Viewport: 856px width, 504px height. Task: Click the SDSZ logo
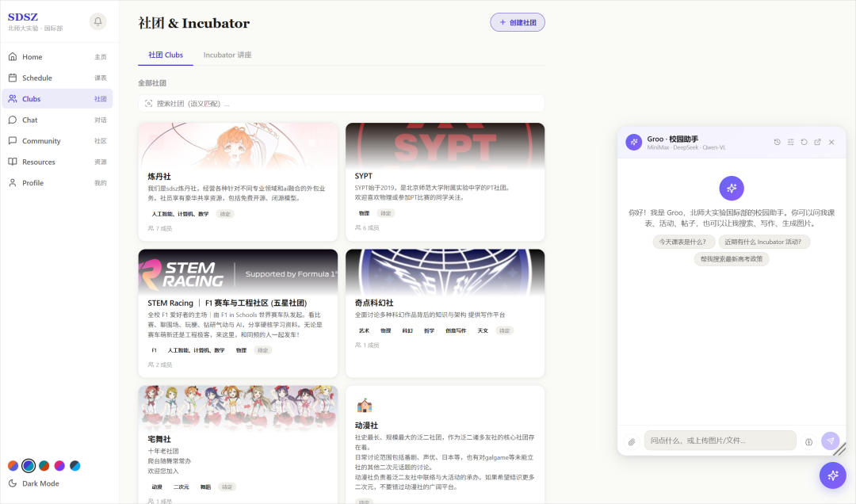(23, 17)
